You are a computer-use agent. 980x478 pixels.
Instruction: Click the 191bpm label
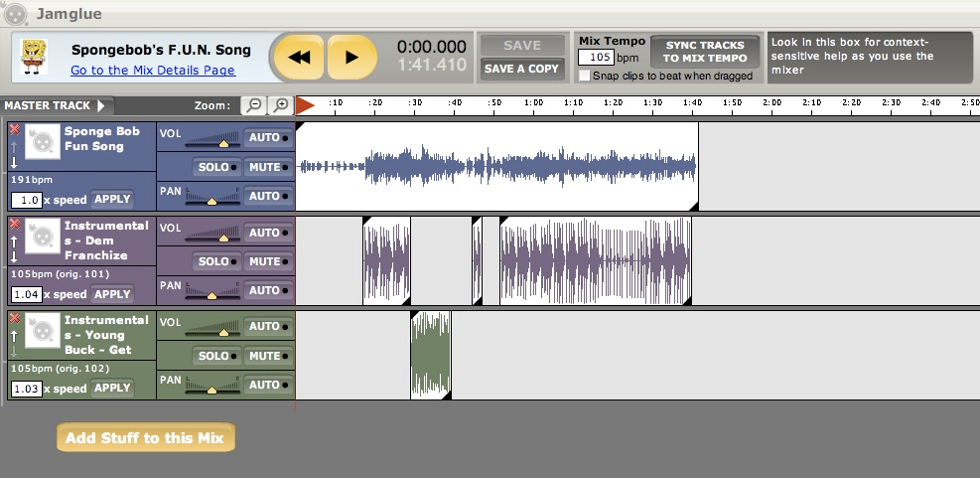(x=32, y=180)
